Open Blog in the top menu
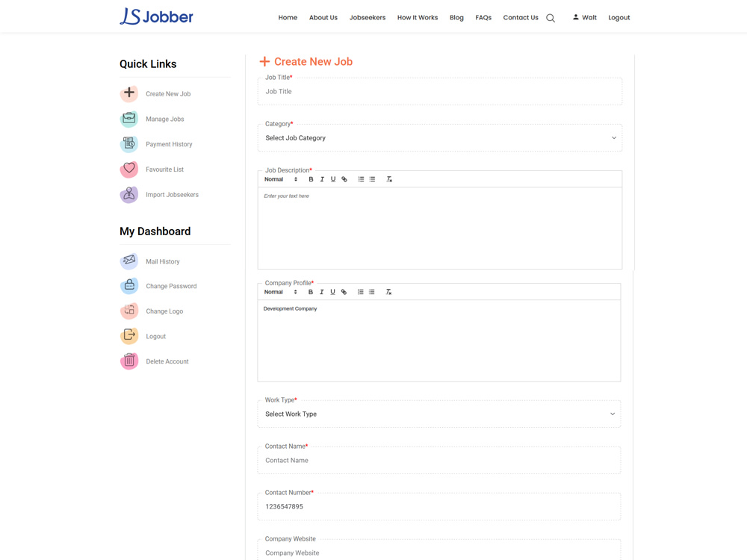Viewport: 747px width, 560px height. [456, 18]
